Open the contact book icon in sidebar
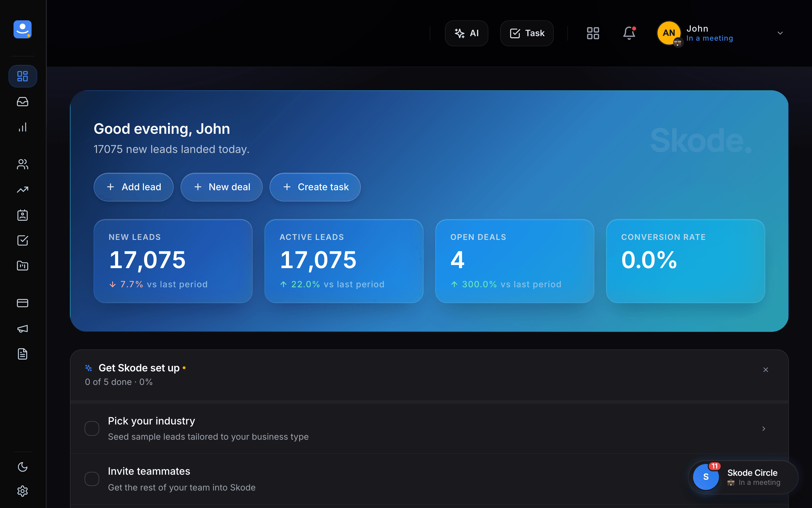Image resolution: width=812 pixels, height=508 pixels. pyautogui.click(x=23, y=215)
